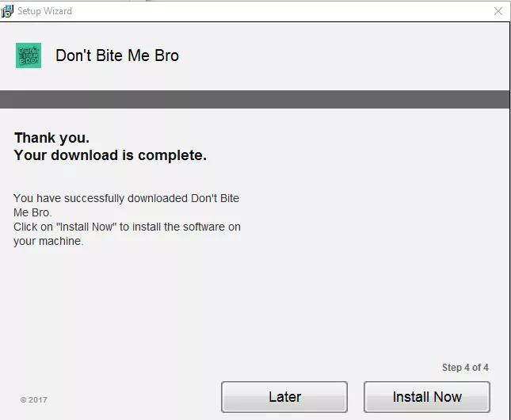
Task: Click the word "complete." in the bold heading
Action: 173,155
